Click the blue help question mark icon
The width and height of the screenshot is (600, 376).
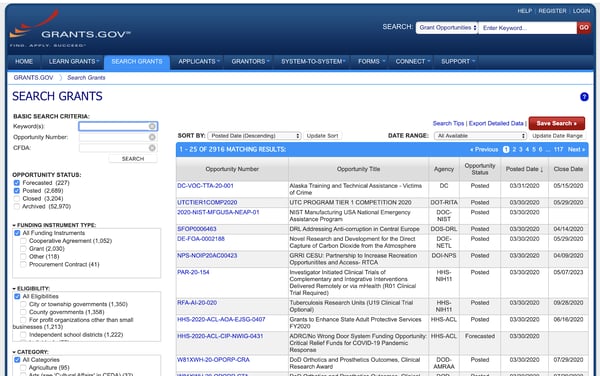(x=584, y=97)
